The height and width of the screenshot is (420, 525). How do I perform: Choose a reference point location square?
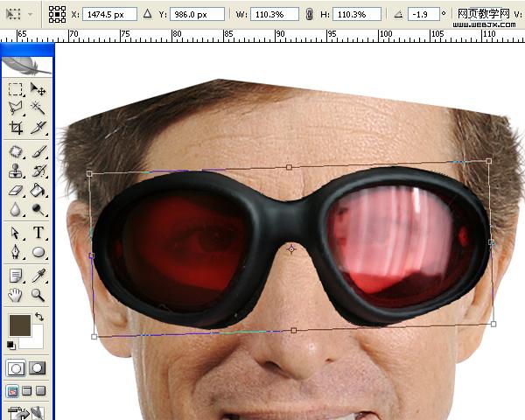pyautogui.click(x=57, y=14)
